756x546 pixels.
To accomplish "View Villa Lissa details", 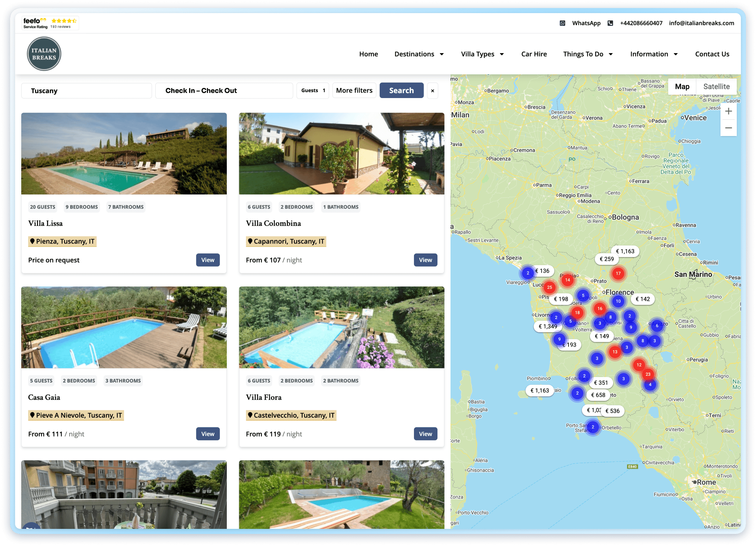I will pos(208,260).
